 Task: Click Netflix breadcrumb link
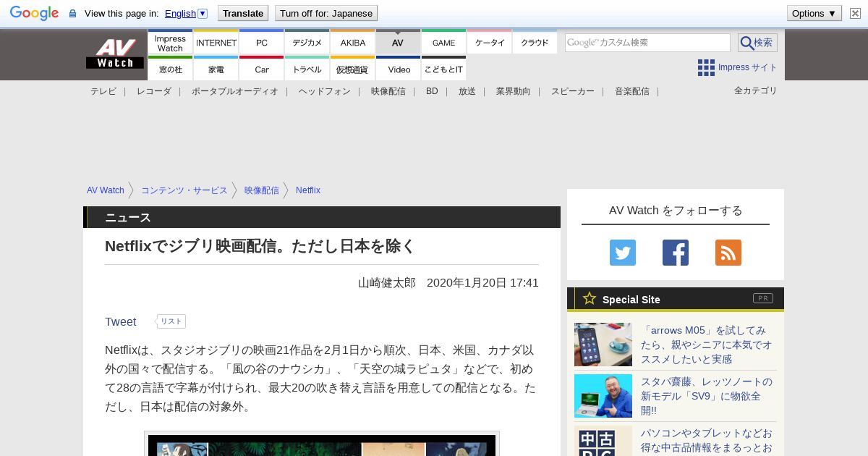point(308,190)
